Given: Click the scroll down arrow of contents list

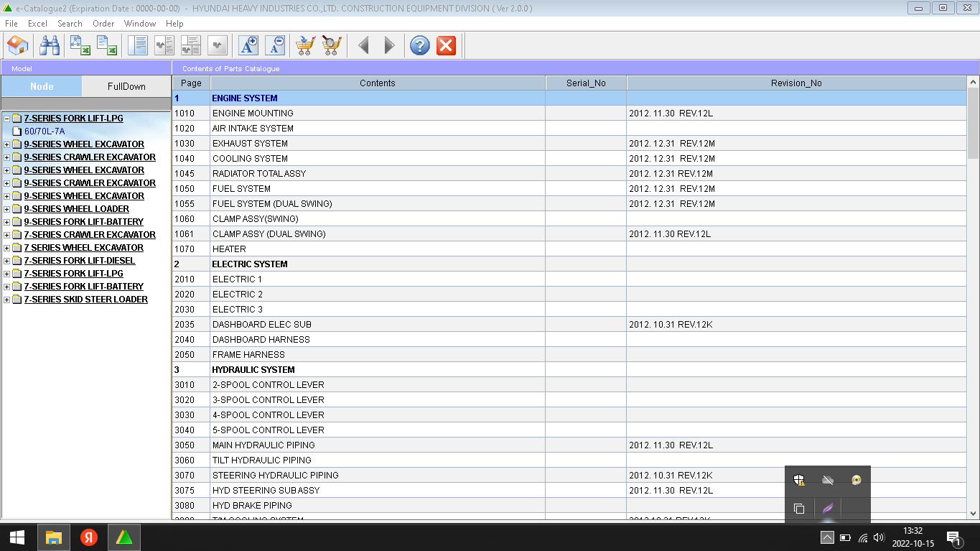Looking at the screenshot, I should pos(974,513).
